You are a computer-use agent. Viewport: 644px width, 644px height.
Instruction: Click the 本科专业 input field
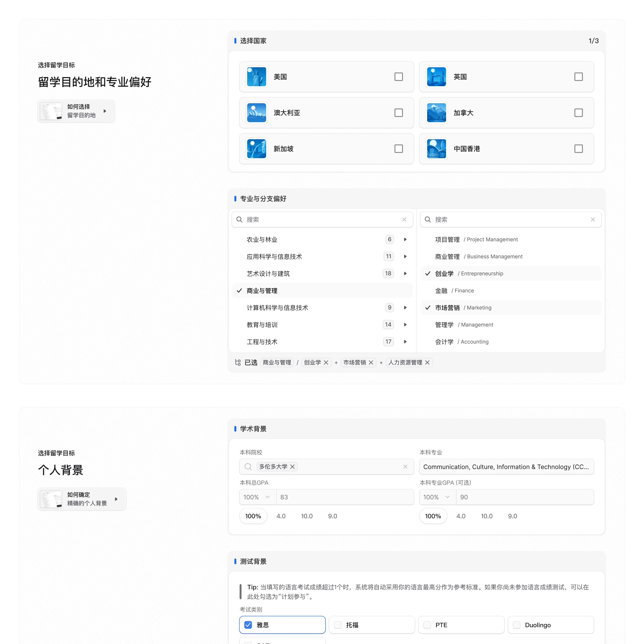coord(506,467)
